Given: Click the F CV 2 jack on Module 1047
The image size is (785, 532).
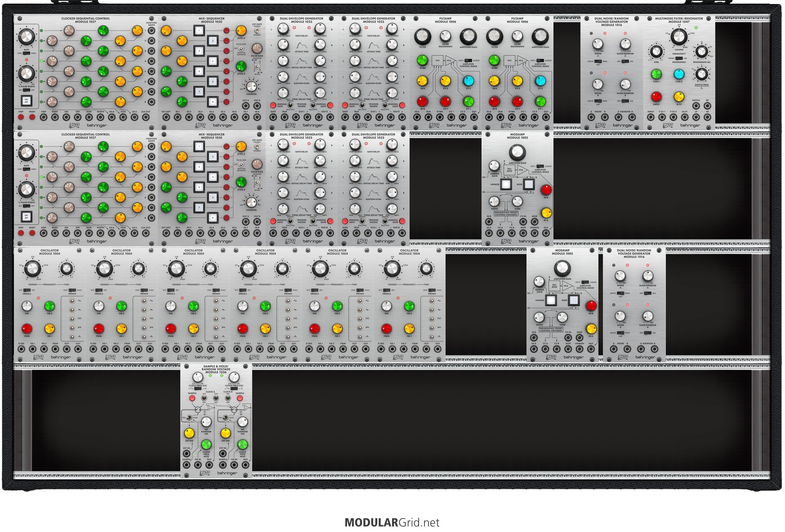Looking at the screenshot, I should [x=673, y=117].
